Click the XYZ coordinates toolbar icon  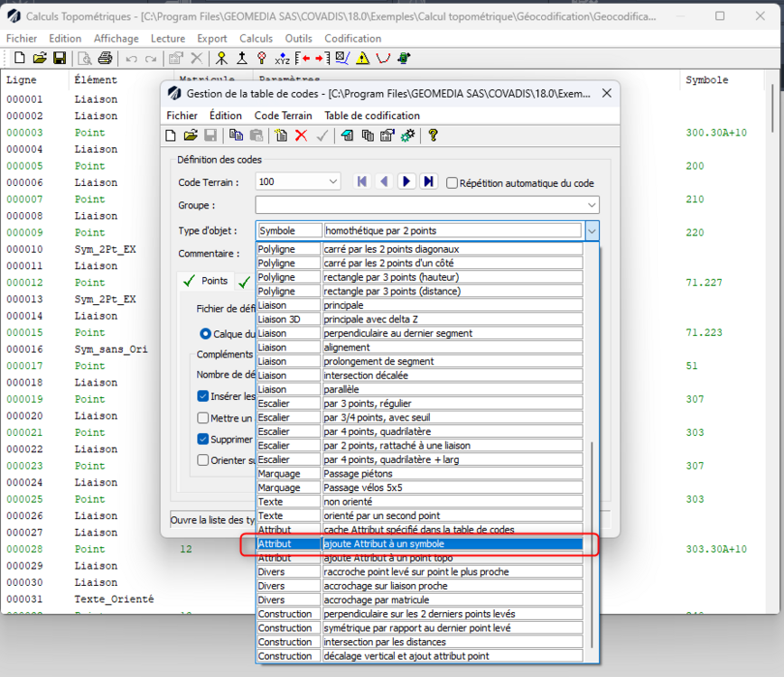(282, 59)
